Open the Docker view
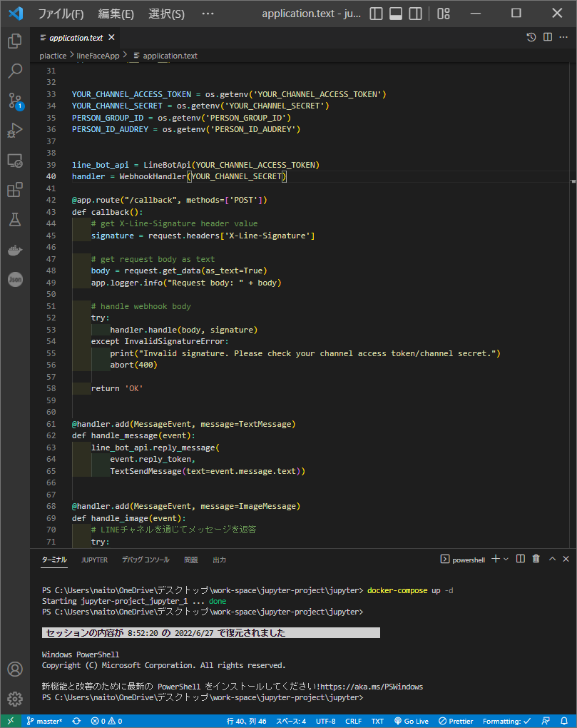577x728 pixels. (x=15, y=250)
